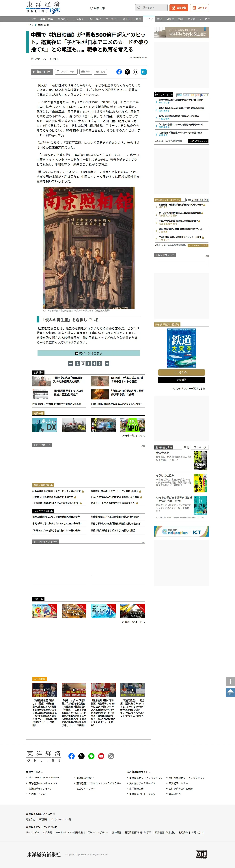Open ライフ breadcrumb link
Viewport: 235px width, 868px height.
(30, 25)
